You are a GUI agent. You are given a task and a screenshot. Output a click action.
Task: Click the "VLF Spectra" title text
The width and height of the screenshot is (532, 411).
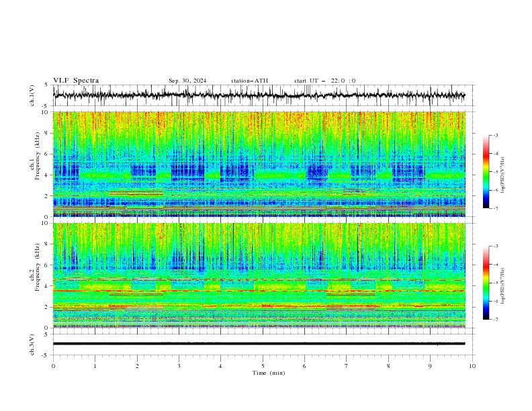pyautogui.click(x=76, y=81)
